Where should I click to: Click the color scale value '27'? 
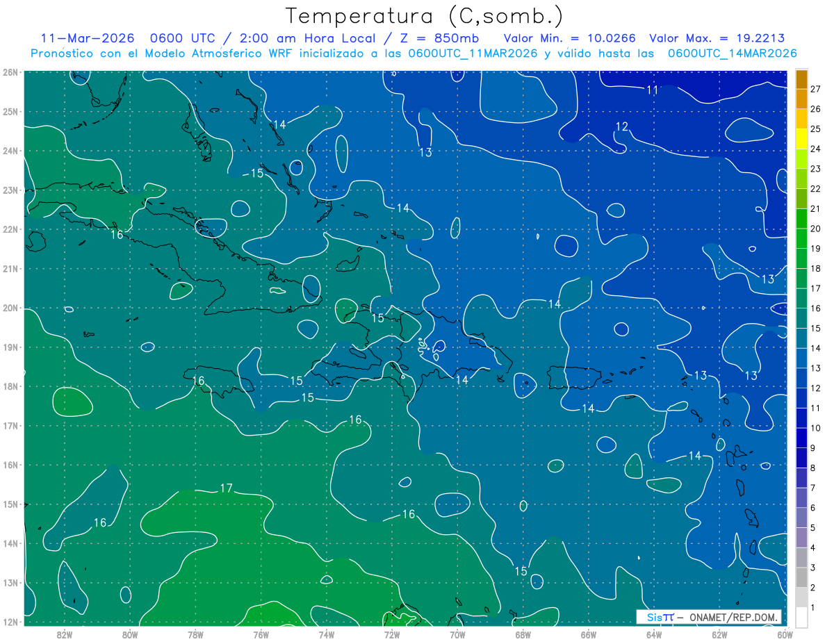[815, 88]
